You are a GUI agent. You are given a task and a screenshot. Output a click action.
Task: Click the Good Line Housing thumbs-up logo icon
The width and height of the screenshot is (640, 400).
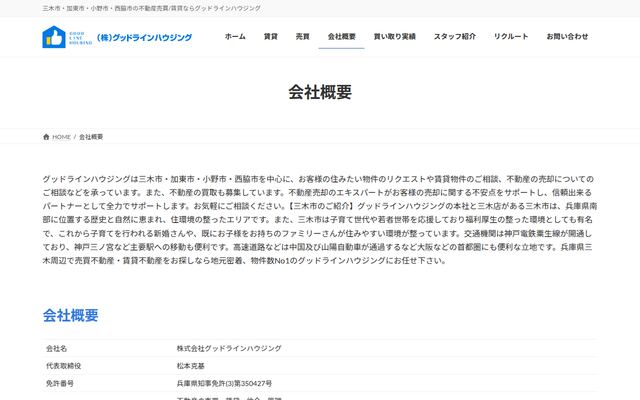point(54,37)
